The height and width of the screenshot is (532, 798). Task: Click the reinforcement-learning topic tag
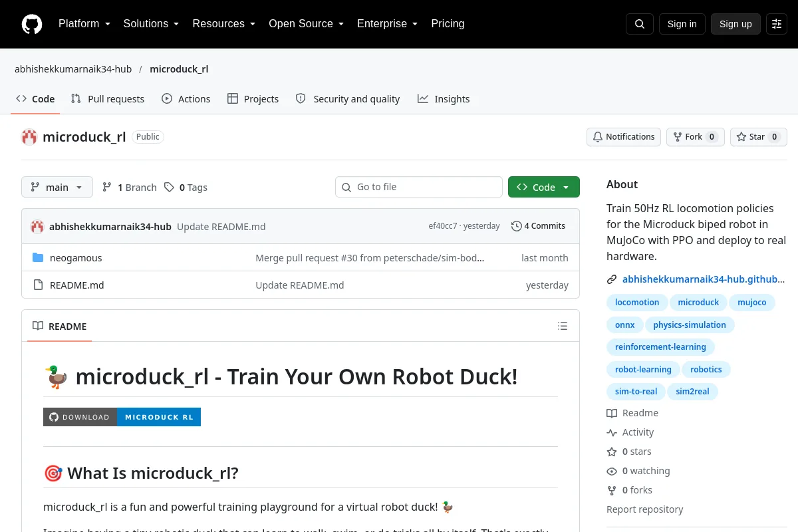click(660, 347)
